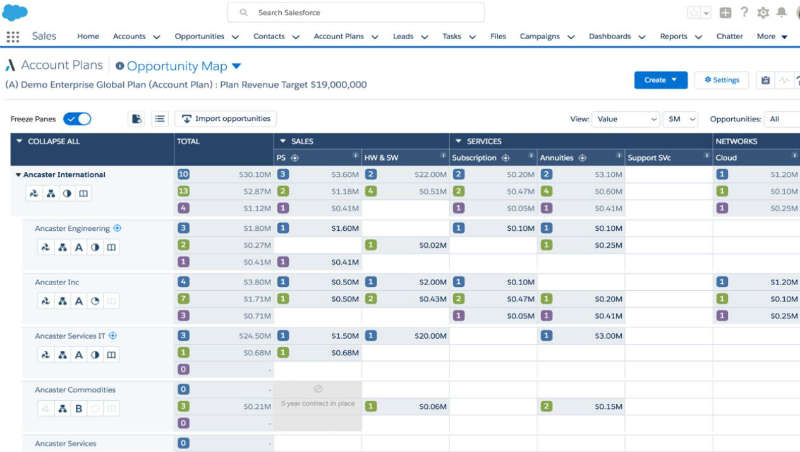
Task: Open the Salesforce help question mark
Action: tap(744, 12)
